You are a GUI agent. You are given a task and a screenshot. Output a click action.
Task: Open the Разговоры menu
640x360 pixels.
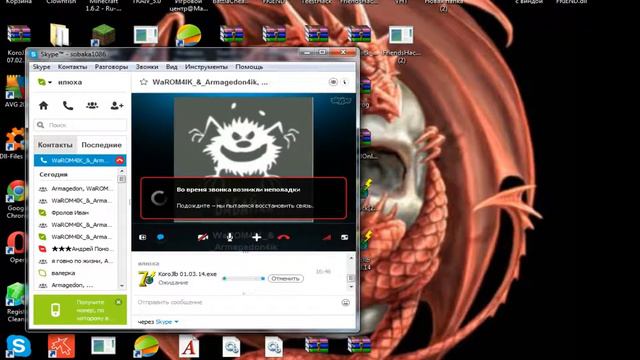coord(111,67)
